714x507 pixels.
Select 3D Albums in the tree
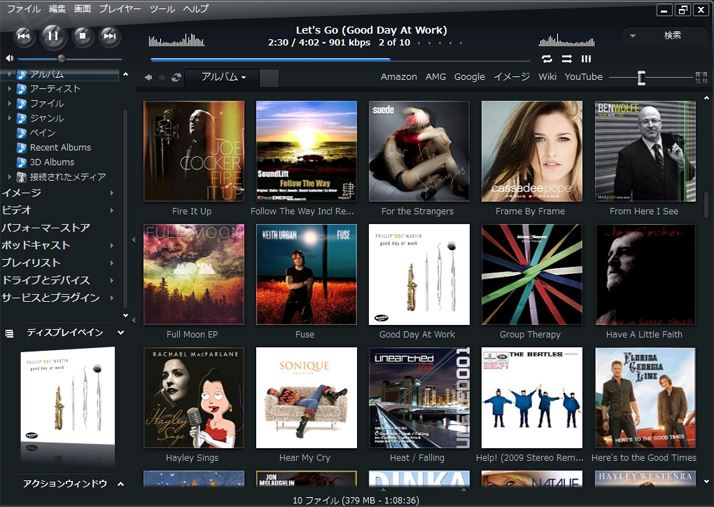(x=52, y=162)
